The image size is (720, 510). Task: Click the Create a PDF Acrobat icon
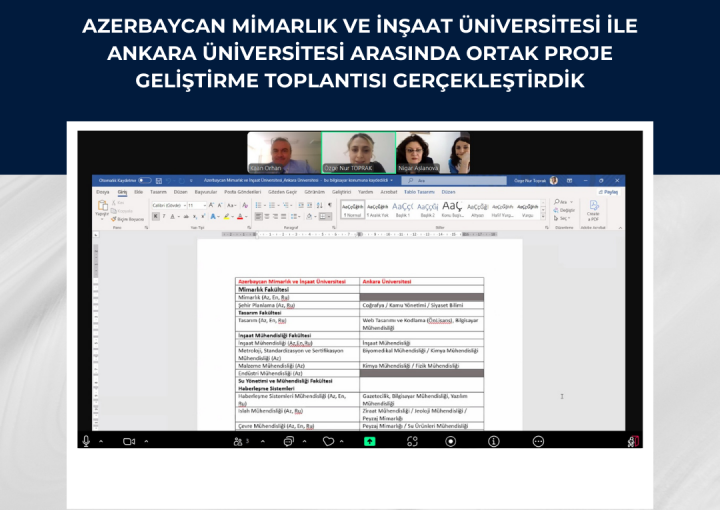(593, 210)
